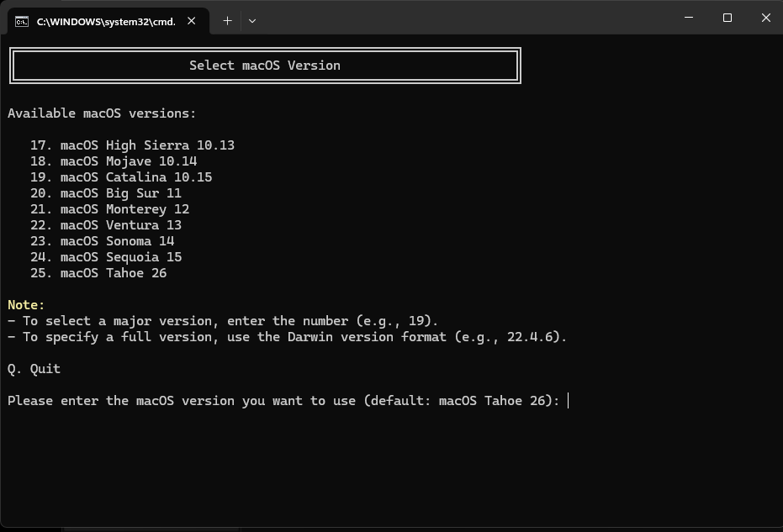
Task: Minimize the terminal window
Action: (x=689, y=18)
